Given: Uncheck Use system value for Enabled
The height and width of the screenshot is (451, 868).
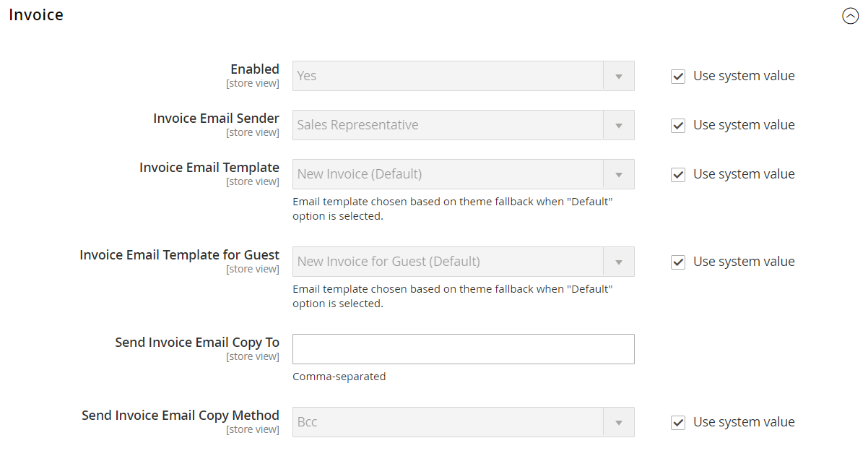Looking at the screenshot, I should [x=678, y=76].
